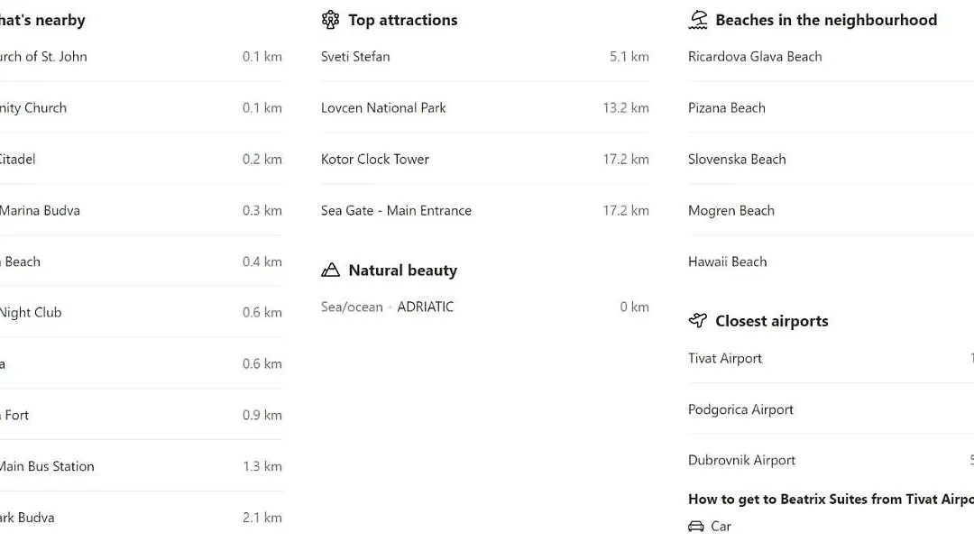The width and height of the screenshot is (974, 560).
Task: Select Kotor Clock Tower entry
Action: point(375,160)
